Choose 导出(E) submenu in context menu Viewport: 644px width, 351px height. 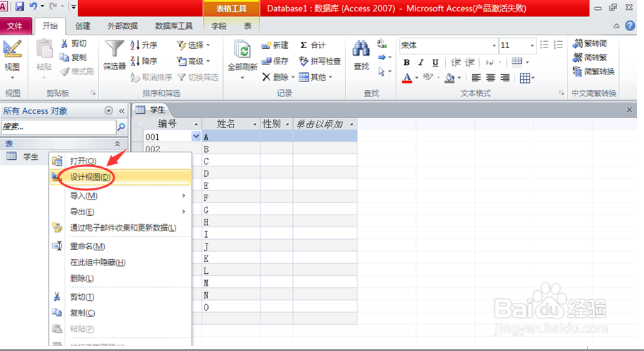click(x=121, y=212)
